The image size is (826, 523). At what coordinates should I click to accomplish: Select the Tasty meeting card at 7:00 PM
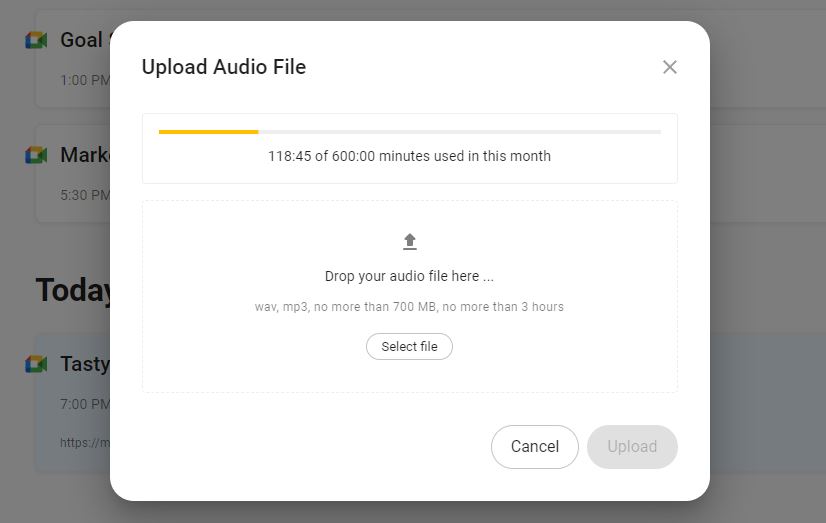(x=73, y=403)
